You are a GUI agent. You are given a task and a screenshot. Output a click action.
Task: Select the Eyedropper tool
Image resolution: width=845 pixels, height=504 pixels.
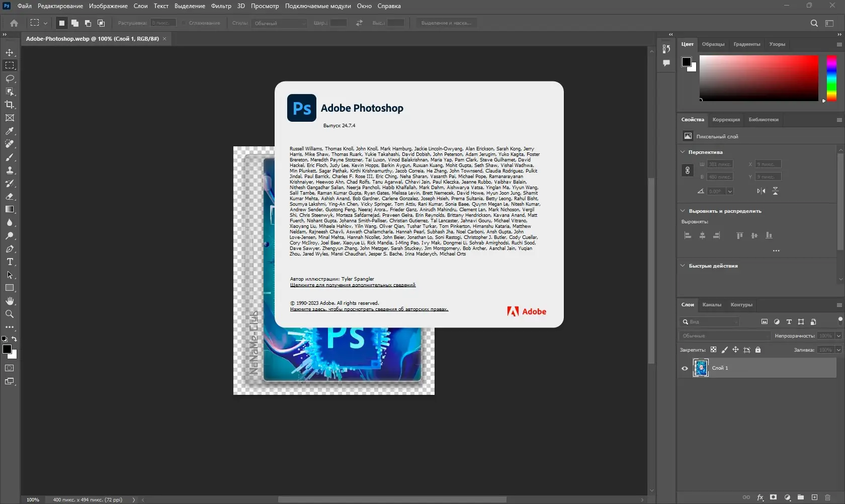pyautogui.click(x=10, y=131)
